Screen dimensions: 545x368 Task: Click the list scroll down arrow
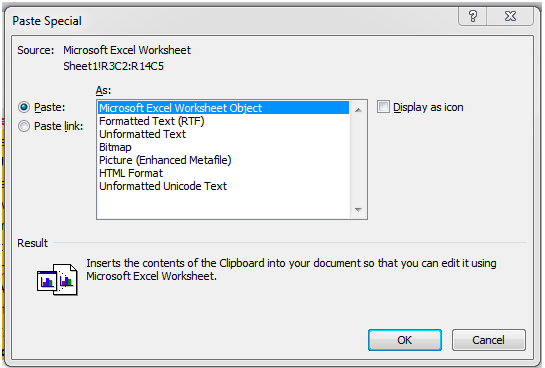(x=358, y=209)
